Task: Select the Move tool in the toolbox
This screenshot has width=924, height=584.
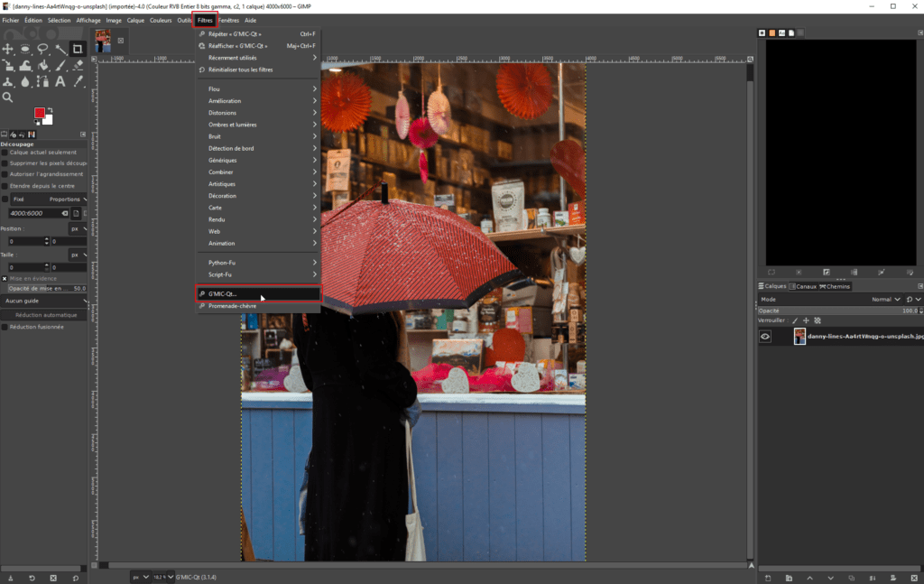Action: pos(8,49)
